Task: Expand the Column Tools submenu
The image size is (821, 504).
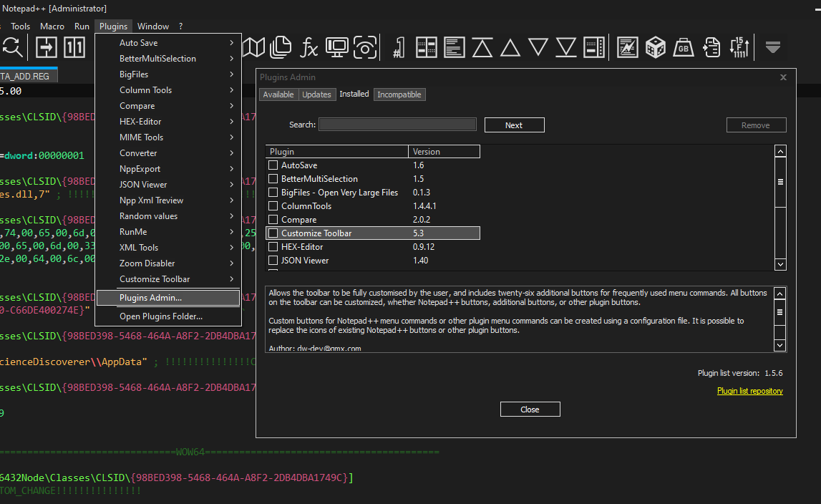Action: (168, 90)
